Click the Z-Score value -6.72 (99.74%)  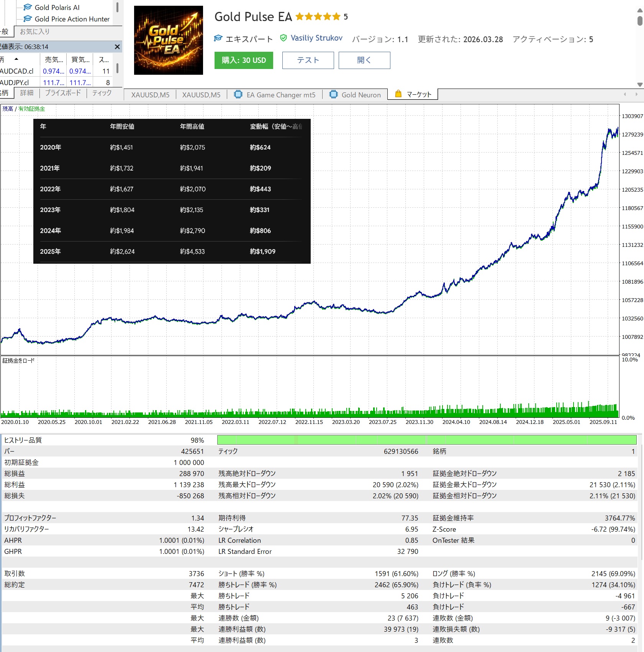[613, 529]
